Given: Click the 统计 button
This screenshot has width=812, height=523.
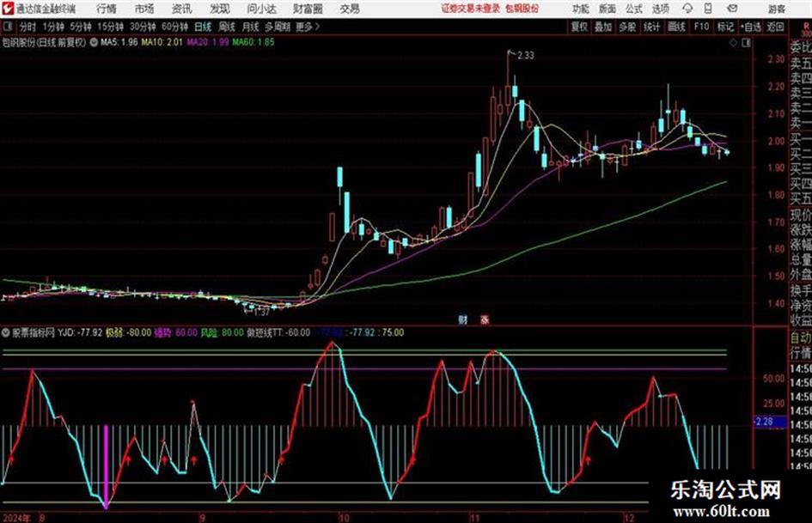Looking at the screenshot, I should coord(651,27).
